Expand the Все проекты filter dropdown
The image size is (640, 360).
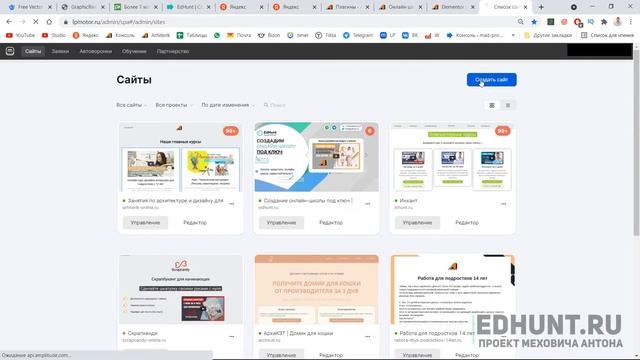point(173,105)
